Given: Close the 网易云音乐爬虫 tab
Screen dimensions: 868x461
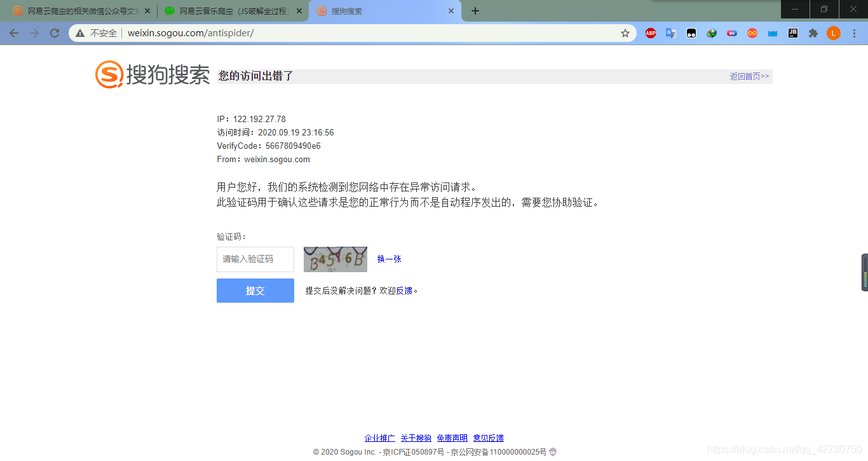Looking at the screenshot, I should click(x=299, y=11).
